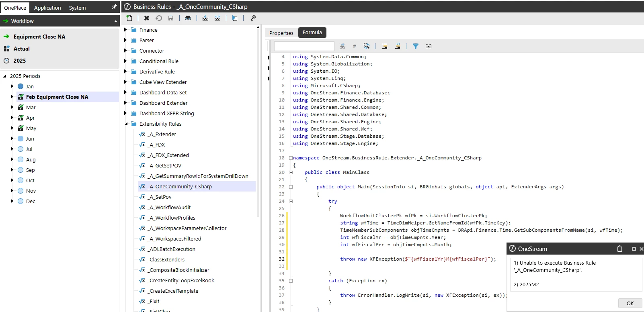Viewport: 644px width, 312px height.
Task: Expand the Conditional Rule folder
Action: coord(125,61)
